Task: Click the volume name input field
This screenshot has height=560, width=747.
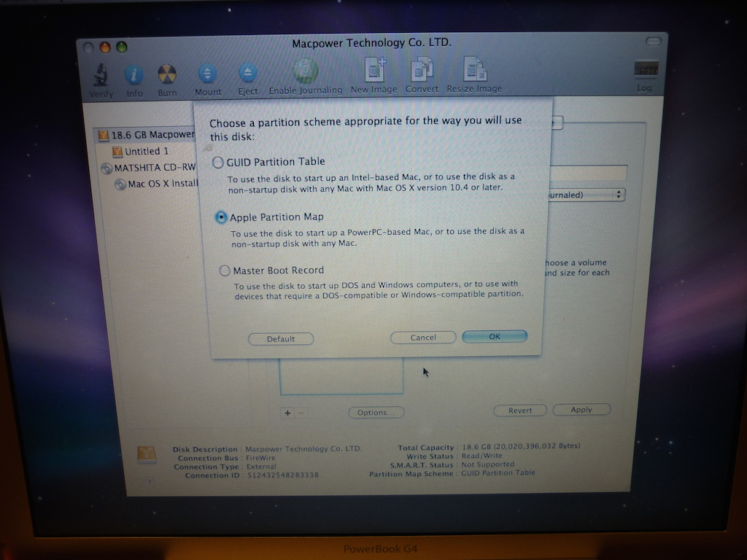Action: (589, 173)
